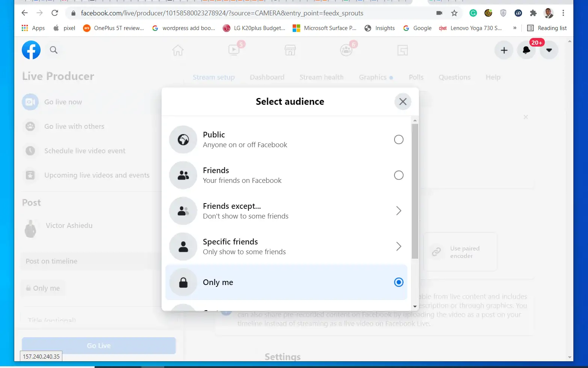Open the Questions tab

[x=455, y=77]
